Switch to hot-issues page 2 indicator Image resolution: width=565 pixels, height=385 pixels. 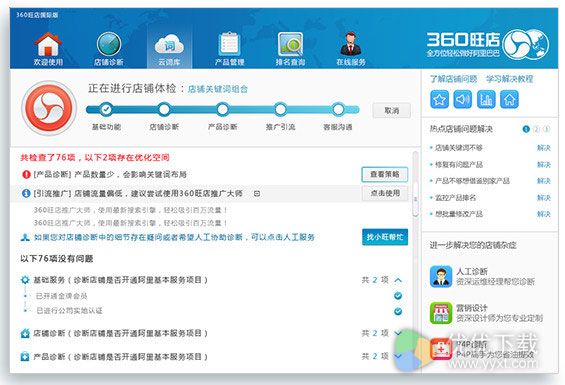click(537, 129)
